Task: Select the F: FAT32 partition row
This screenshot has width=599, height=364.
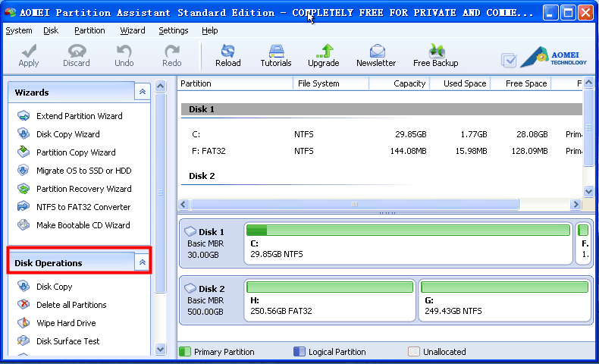Action: click(x=381, y=151)
